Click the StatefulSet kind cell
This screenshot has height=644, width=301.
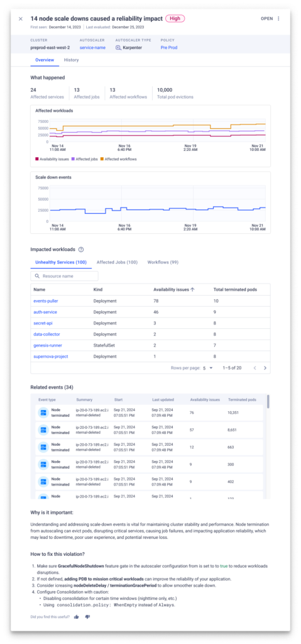[x=103, y=345]
